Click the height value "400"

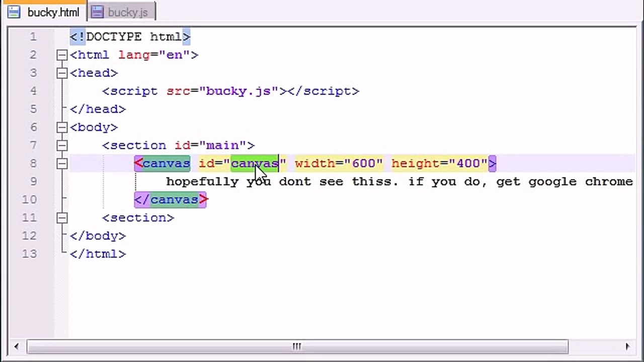(x=468, y=163)
